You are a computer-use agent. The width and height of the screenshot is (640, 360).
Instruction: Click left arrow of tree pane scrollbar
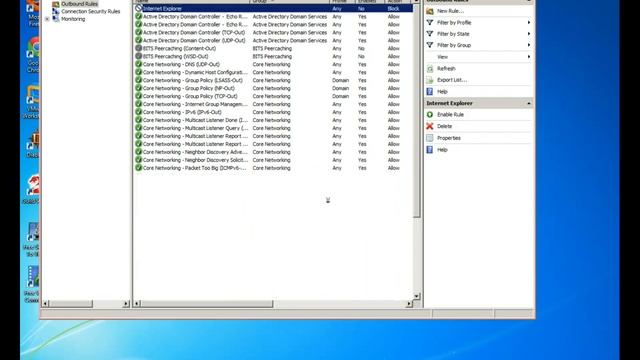pos(46,304)
